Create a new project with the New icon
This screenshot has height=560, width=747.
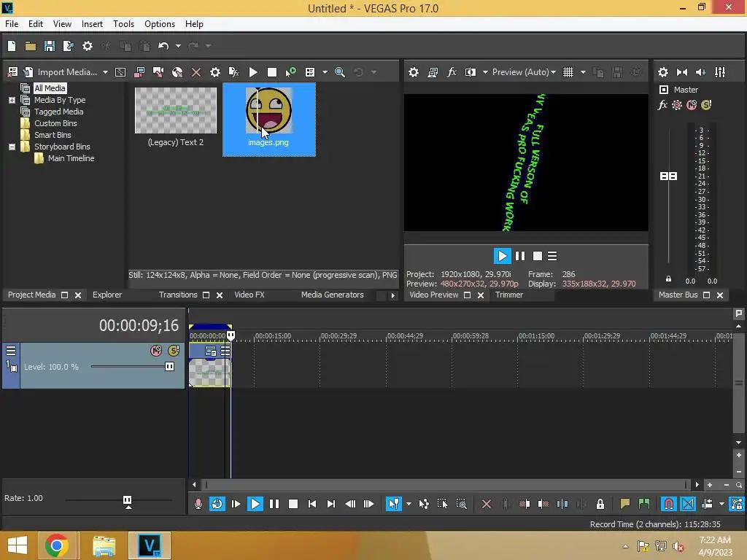[x=12, y=46]
